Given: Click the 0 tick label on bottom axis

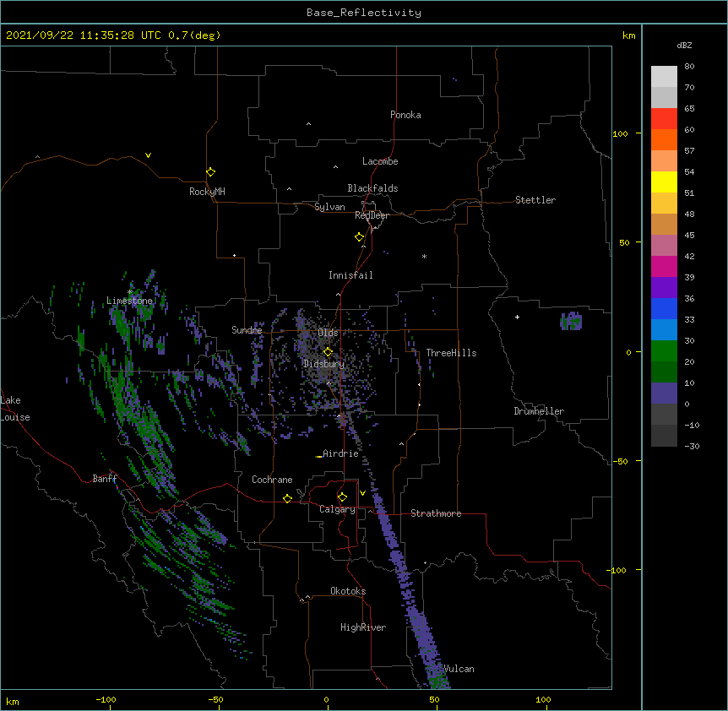Looking at the screenshot, I should (326, 699).
